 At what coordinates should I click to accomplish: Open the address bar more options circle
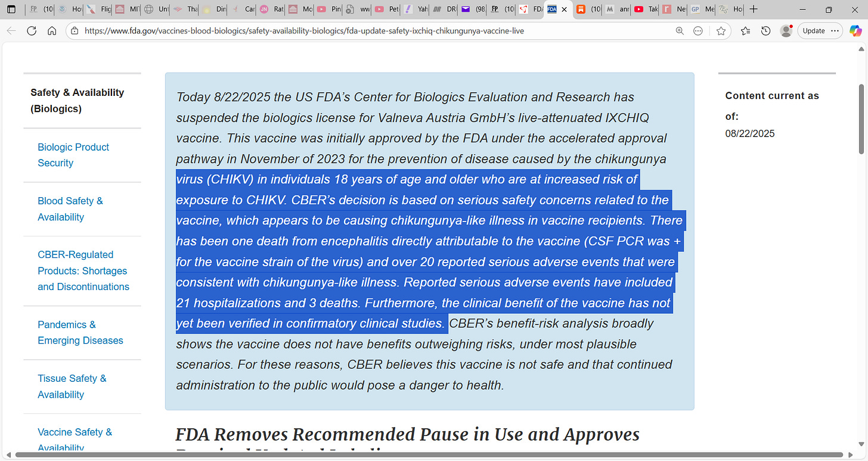pyautogui.click(x=698, y=30)
